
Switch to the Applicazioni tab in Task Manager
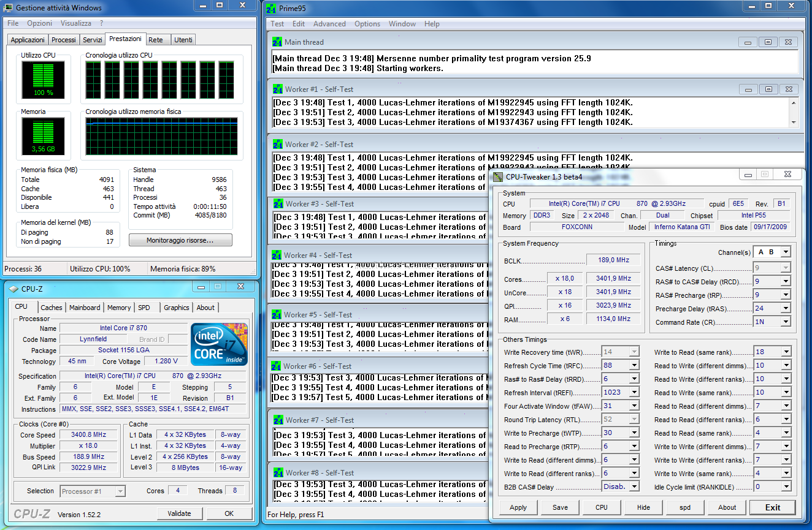tap(28, 40)
